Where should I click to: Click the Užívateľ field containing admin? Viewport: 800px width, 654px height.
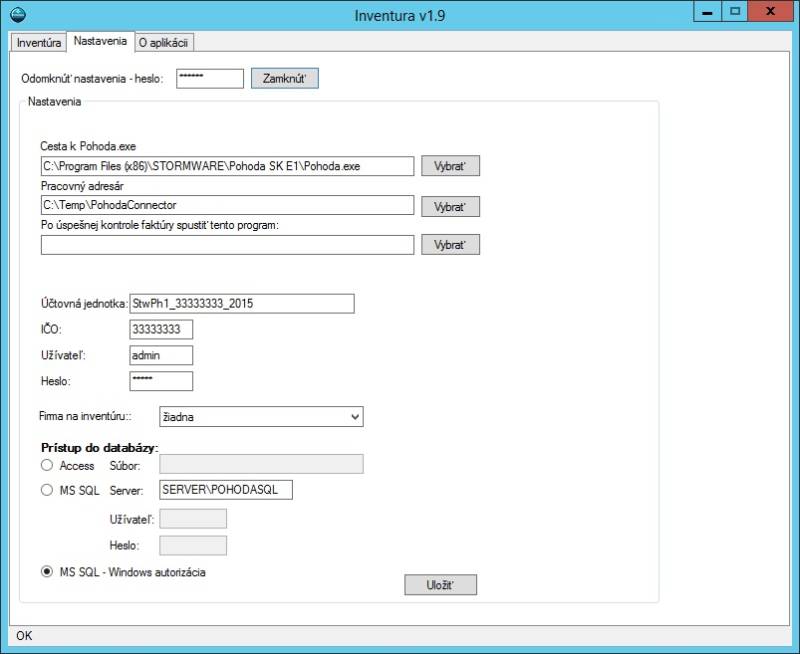[x=161, y=355]
